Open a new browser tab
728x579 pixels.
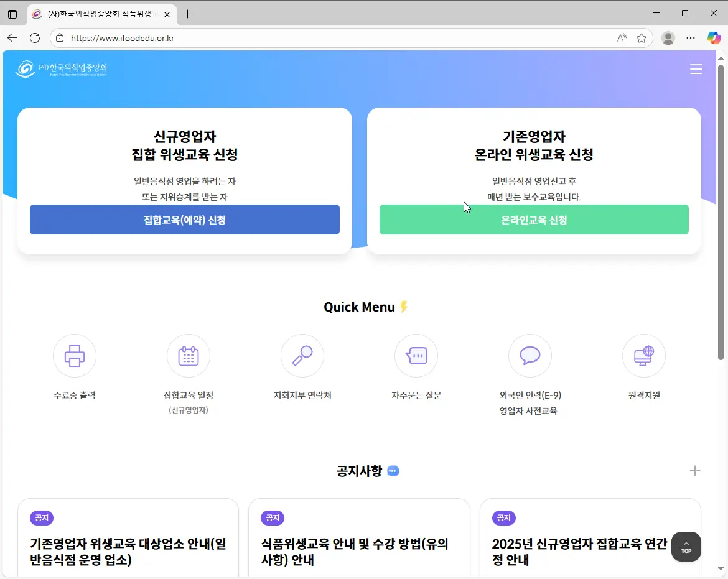187,13
